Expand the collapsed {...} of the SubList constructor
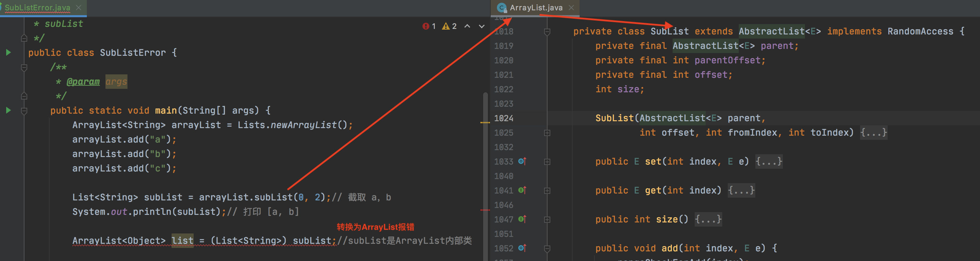Screen dimensions: 980x261 pos(874,133)
